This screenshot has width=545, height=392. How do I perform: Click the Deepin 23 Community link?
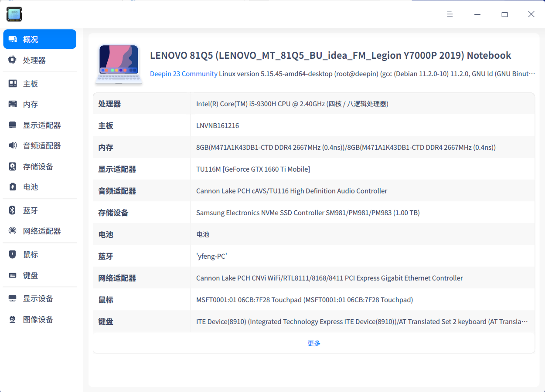[184, 74]
